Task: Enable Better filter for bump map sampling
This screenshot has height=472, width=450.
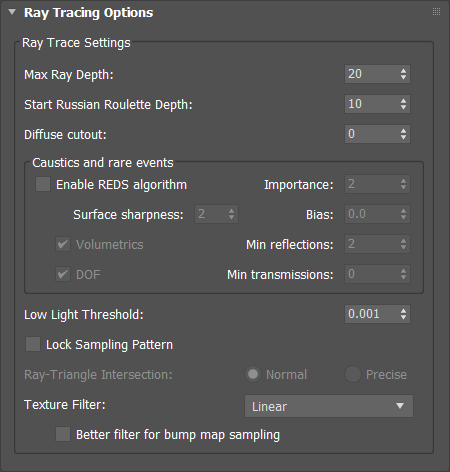Action: [63, 434]
